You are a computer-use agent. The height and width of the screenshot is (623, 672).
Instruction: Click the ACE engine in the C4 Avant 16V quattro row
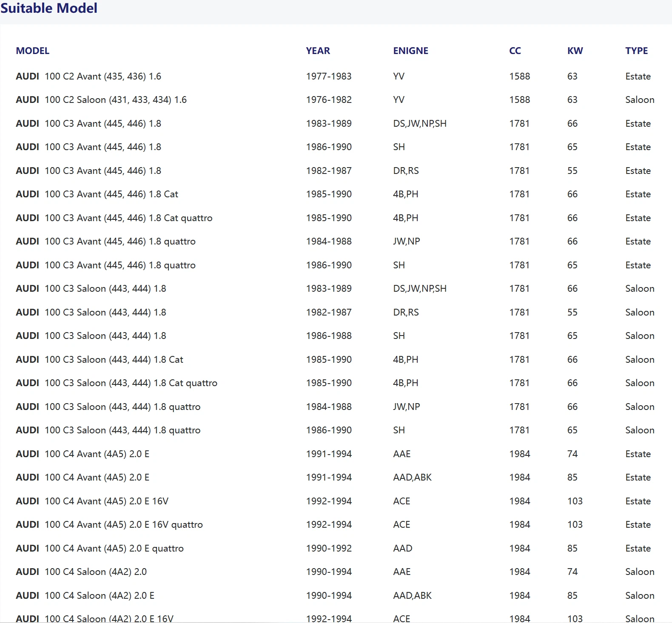click(x=402, y=525)
